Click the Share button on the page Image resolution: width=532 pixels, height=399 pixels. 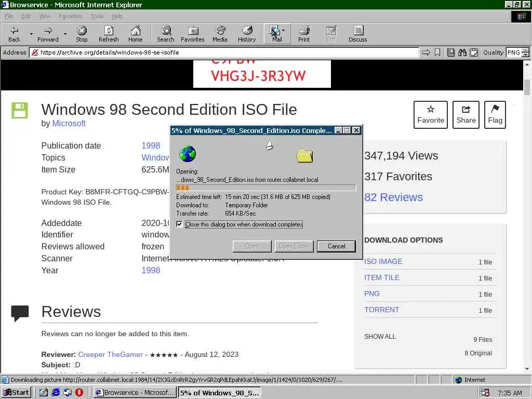[x=466, y=115]
